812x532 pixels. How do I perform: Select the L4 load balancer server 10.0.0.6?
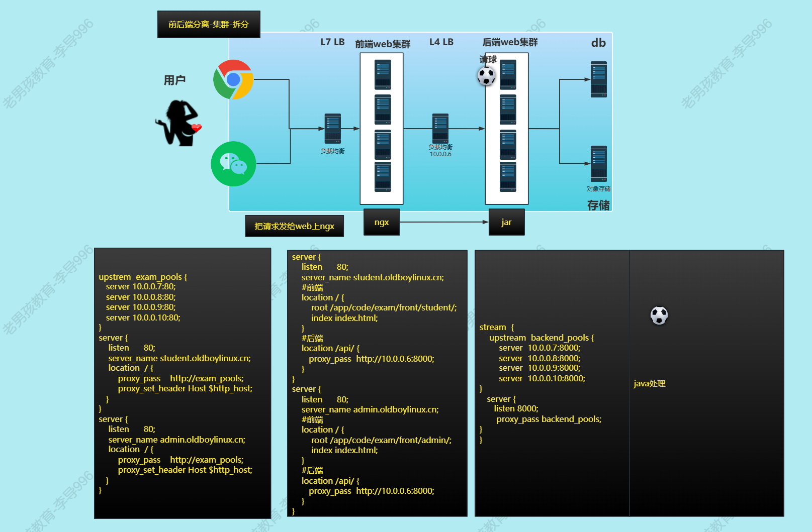(440, 128)
